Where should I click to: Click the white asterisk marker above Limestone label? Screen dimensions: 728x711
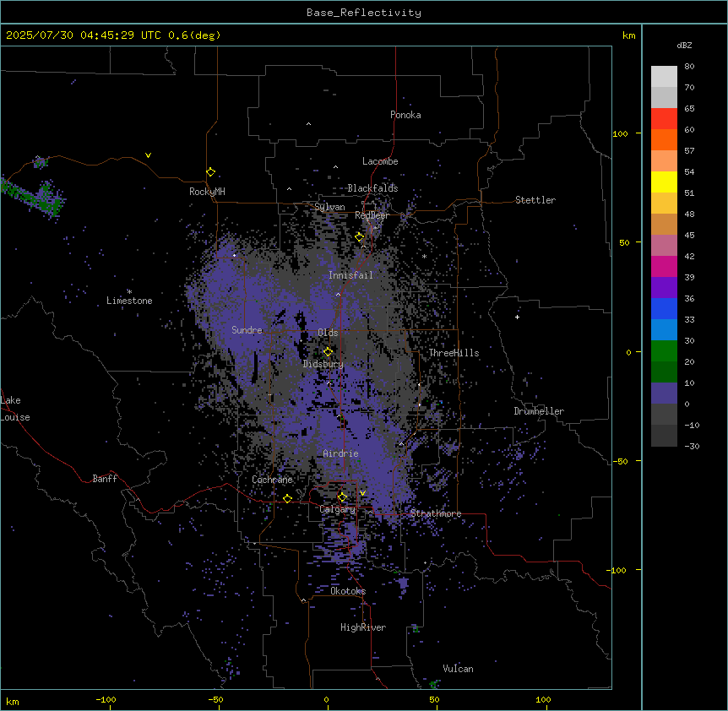click(x=129, y=291)
